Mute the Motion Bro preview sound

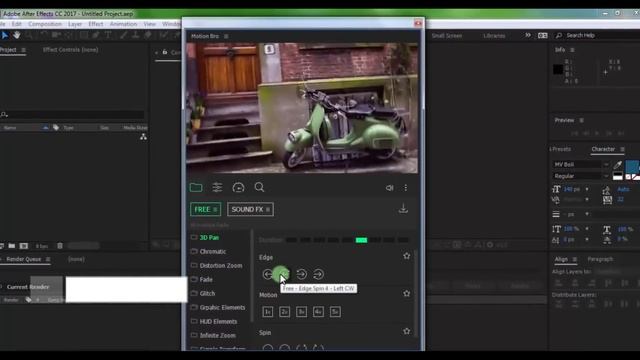(x=389, y=188)
